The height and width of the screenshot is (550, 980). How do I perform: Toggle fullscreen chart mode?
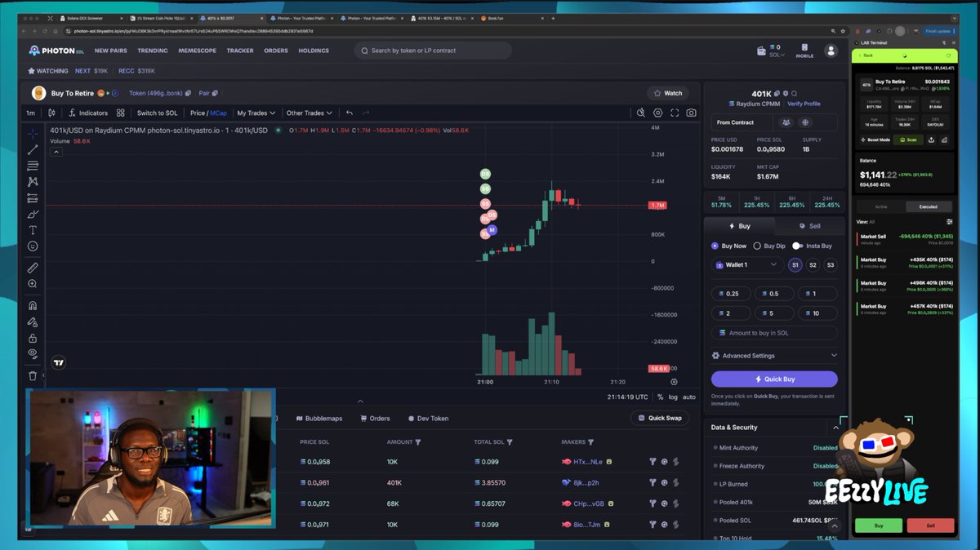click(x=675, y=113)
